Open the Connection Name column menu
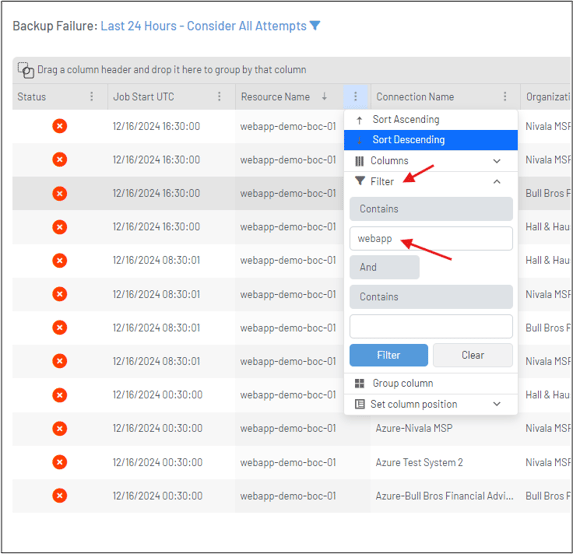This screenshot has height=554, width=573. point(505,96)
